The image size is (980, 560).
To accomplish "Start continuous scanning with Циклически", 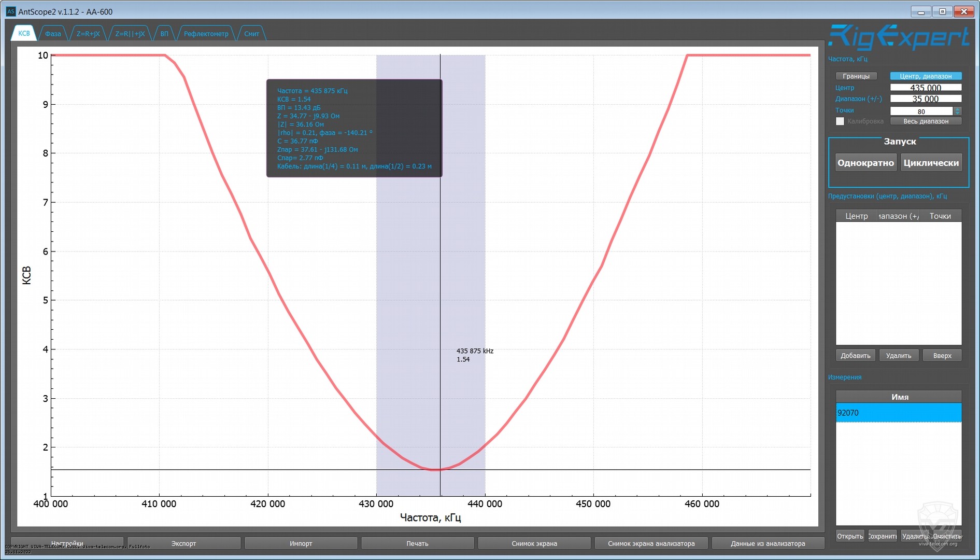I will 931,163.
